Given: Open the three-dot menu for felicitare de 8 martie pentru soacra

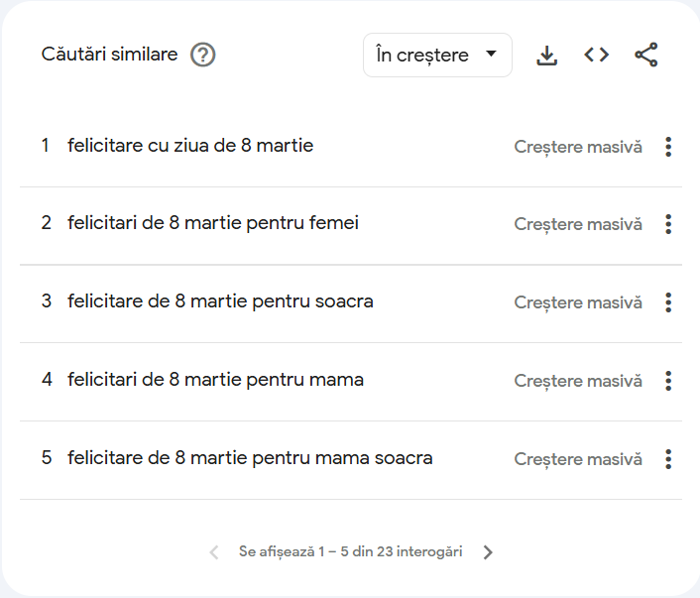Looking at the screenshot, I should 668,302.
